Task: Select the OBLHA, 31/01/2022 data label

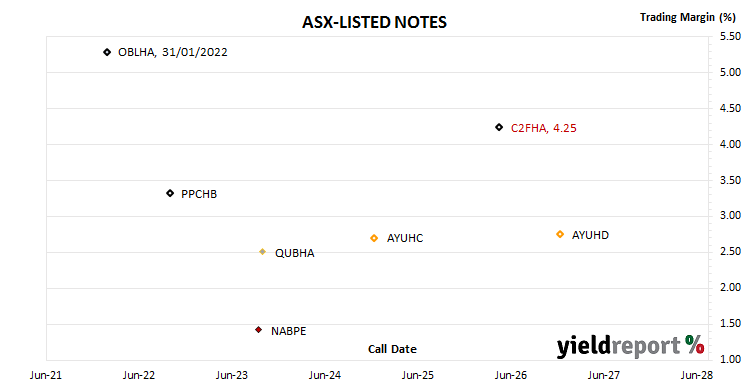Action: click(173, 52)
